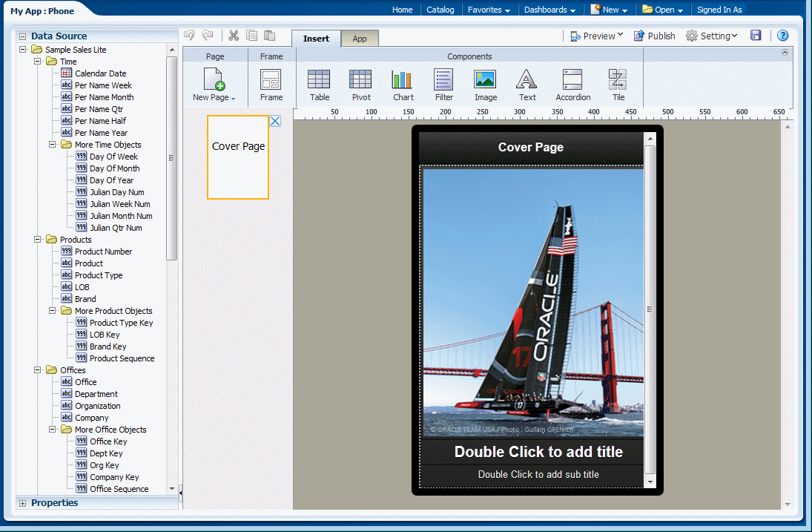
Task: Click the title placeholder text on cover
Action: pyautogui.click(x=538, y=452)
